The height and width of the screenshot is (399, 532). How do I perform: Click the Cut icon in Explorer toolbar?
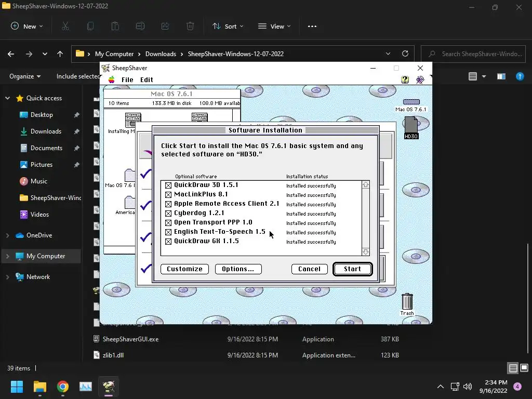pos(65,26)
